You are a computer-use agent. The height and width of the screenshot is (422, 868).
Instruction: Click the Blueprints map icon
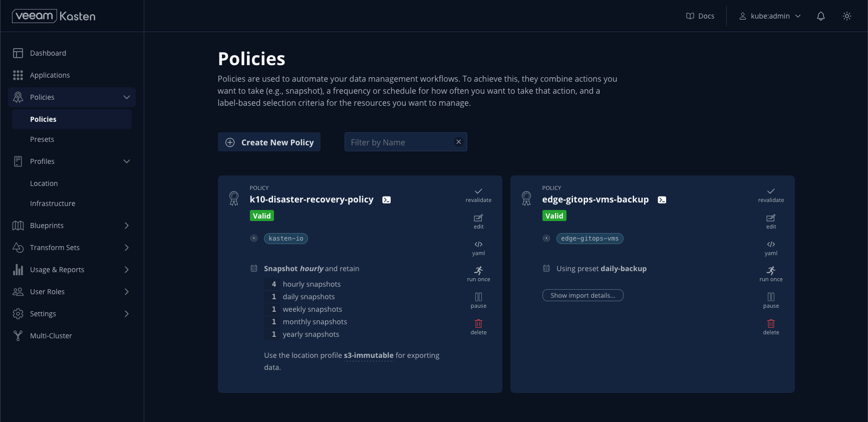coord(18,226)
